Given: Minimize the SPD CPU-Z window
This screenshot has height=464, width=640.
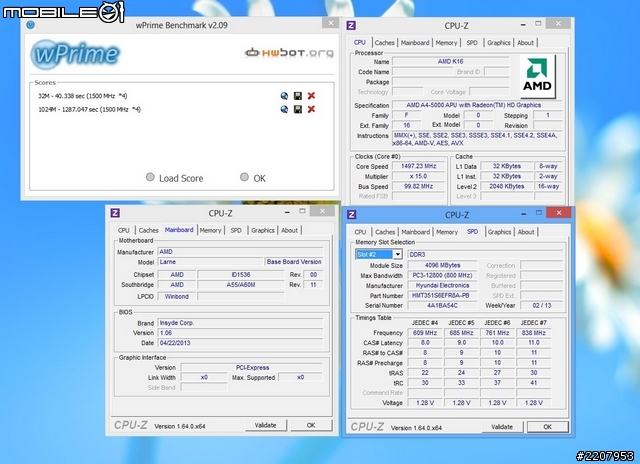Looking at the screenshot, I should (x=524, y=213).
